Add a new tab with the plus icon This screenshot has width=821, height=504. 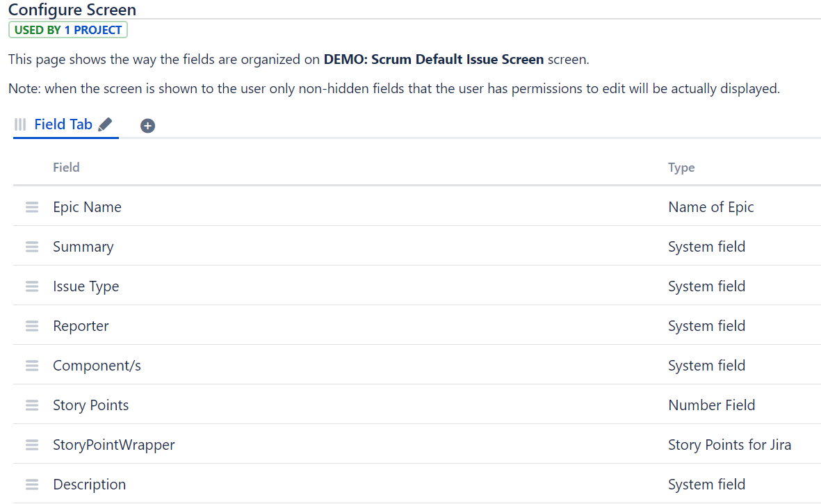147,126
